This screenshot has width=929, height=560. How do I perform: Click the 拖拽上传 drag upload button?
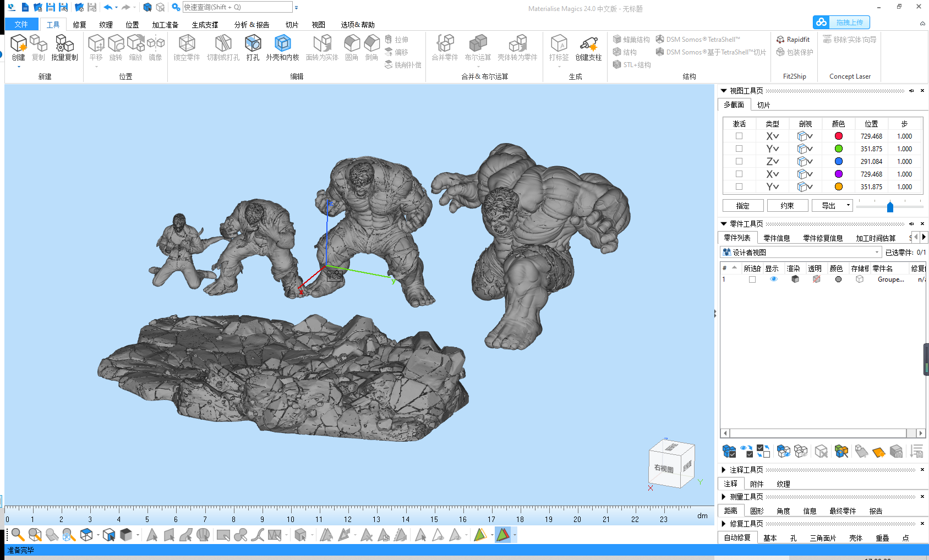(x=841, y=22)
